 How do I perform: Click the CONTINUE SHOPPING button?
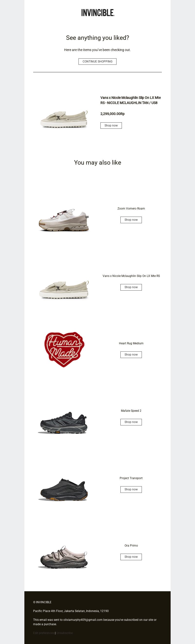(x=97, y=62)
